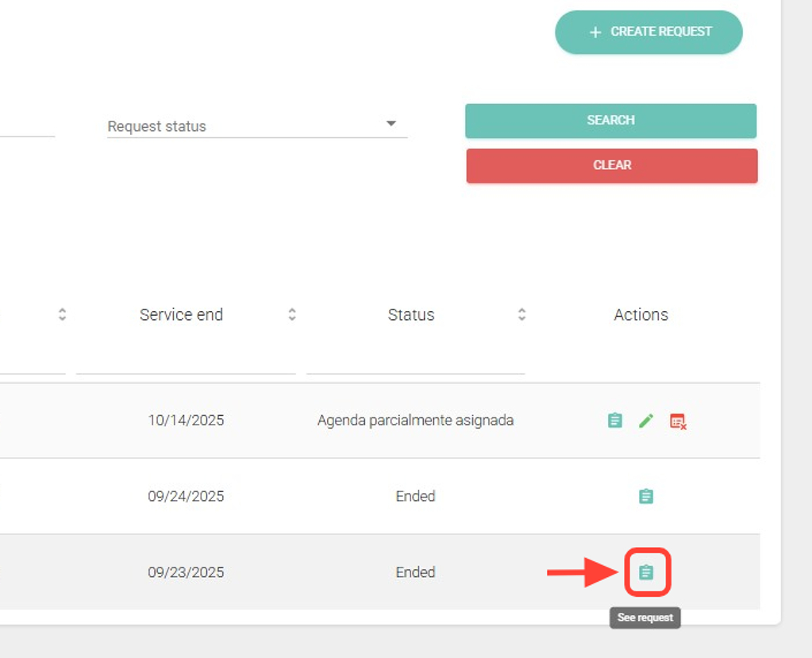The width and height of the screenshot is (812, 658).
Task: Click the 10/14/2025 service end date
Action: (186, 421)
